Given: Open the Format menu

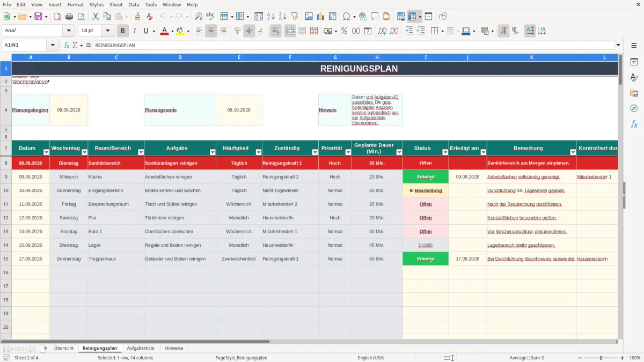Looking at the screenshot, I should pos(75,4).
